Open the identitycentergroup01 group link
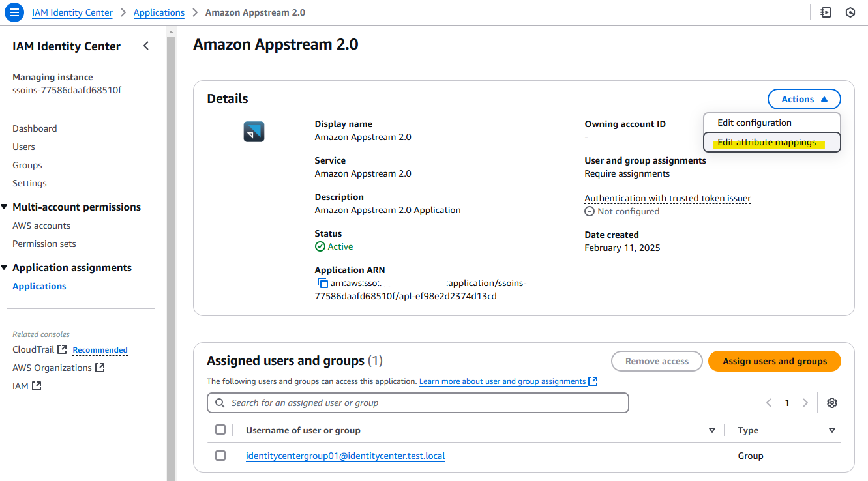Screen dimensions: 868x481 [345, 456]
